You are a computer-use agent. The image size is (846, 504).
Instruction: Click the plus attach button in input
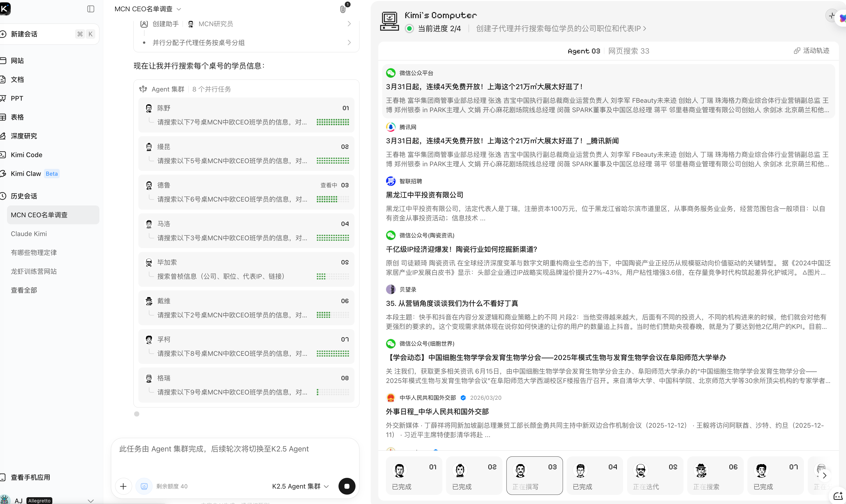pos(123,486)
